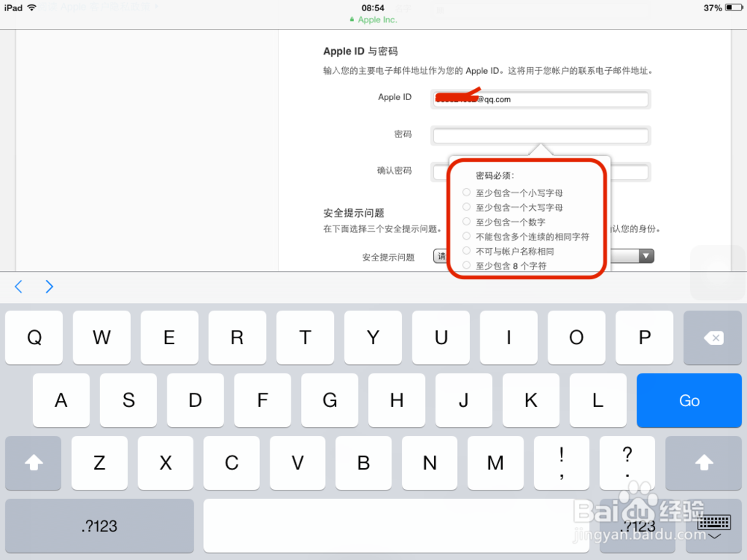Viewport: 747px width, 560px height.
Task: Tap the Apple ID 与密码 heading
Action: [361, 52]
